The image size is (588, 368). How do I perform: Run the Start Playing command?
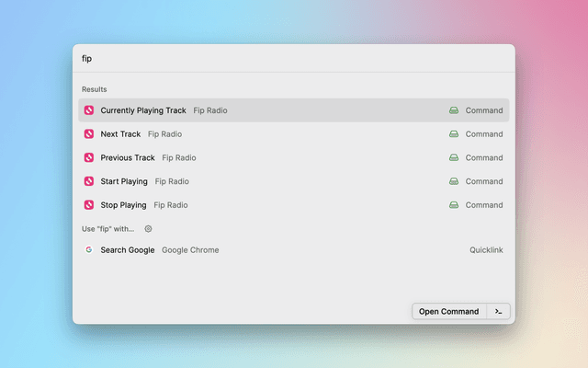124,181
